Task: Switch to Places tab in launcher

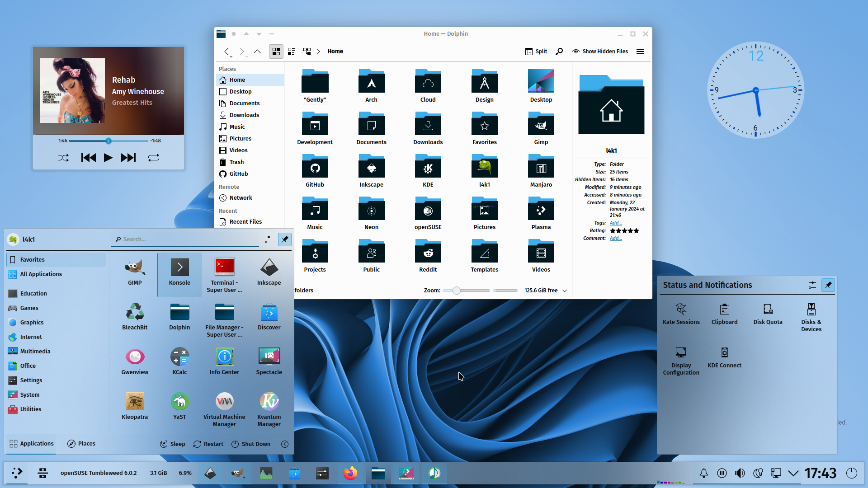Action: 81,444
